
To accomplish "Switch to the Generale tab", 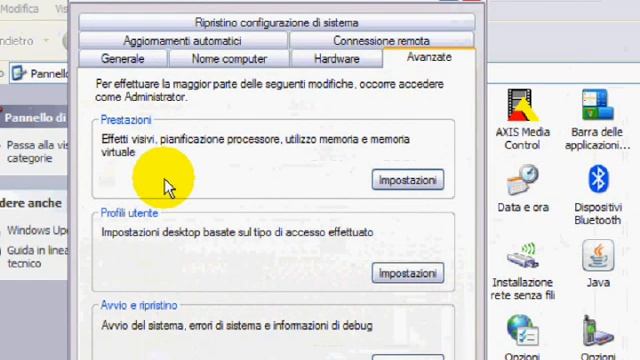I will pyautogui.click(x=122, y=59).
